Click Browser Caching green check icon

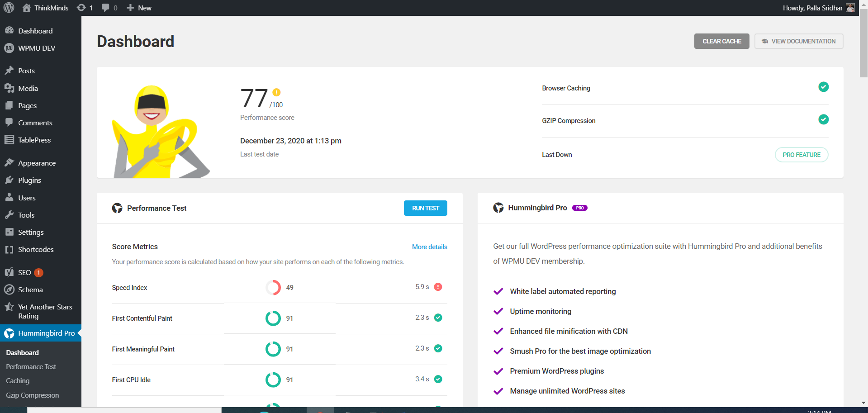pyautogui.click(x=823, y=87)
